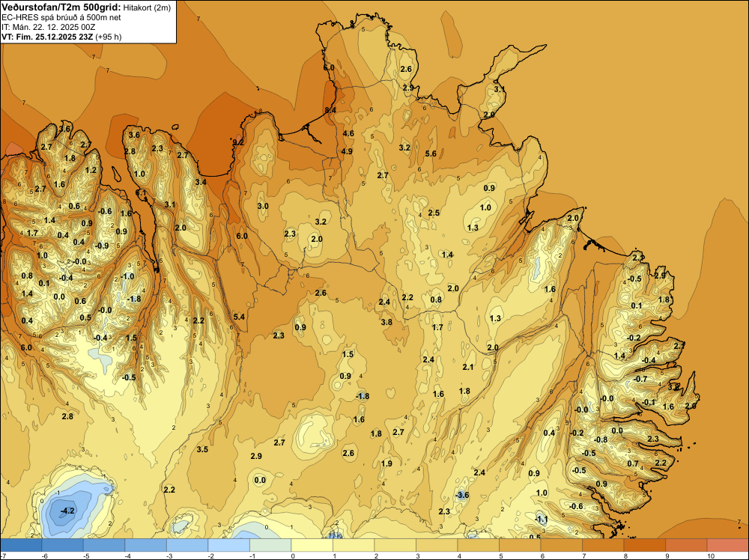Click the -0.8 temperature value
This screenshot has height=560, width=749.
click(601, 440)
